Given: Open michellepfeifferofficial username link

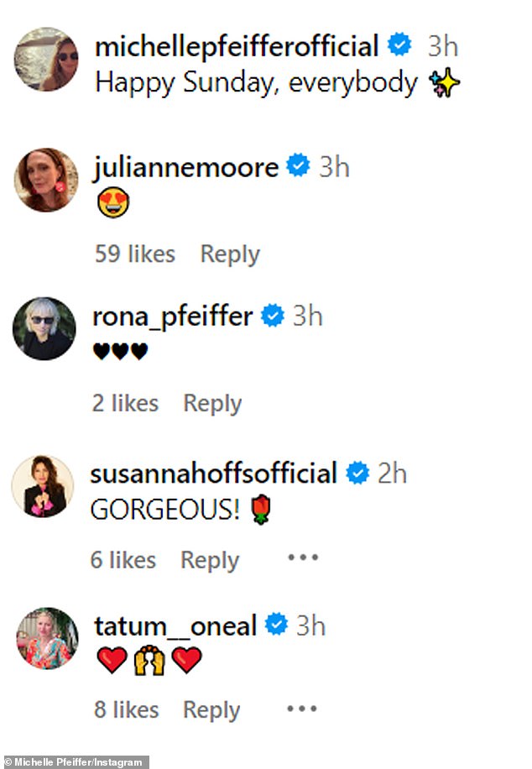Looking at the screenshot, I should coord(237,45).
